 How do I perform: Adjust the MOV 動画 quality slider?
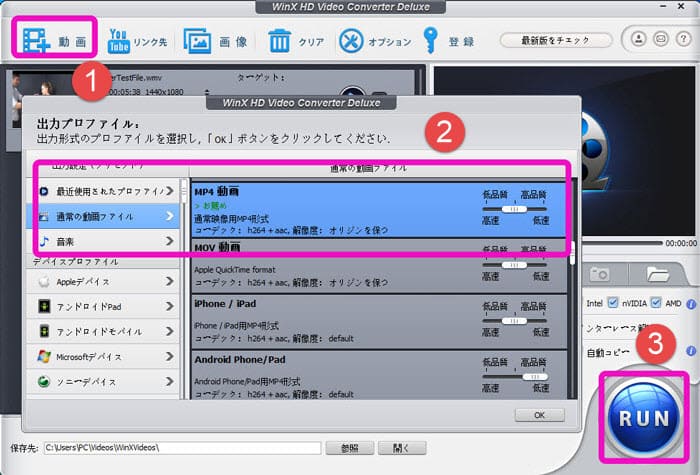(514, 265)
